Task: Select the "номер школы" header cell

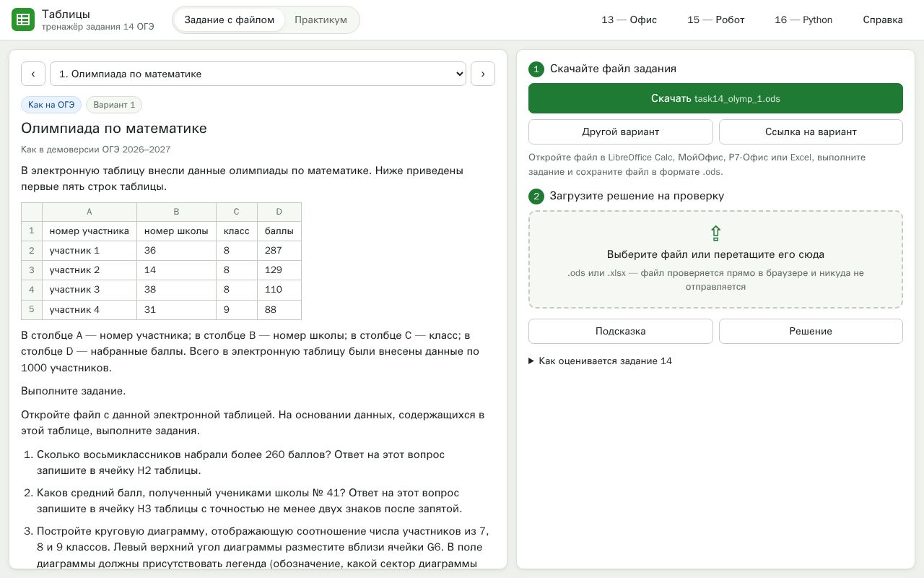Action: tap(176, 231)
